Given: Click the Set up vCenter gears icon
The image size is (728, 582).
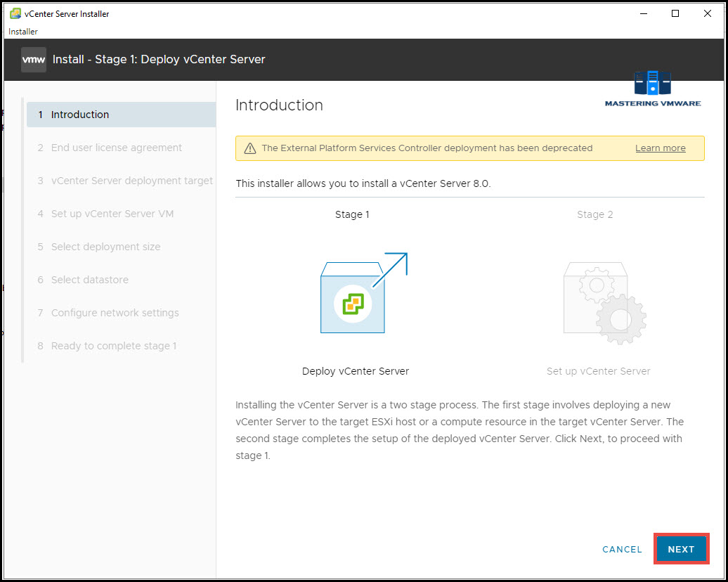Looking at the screenshot, I should click(604, 303).
